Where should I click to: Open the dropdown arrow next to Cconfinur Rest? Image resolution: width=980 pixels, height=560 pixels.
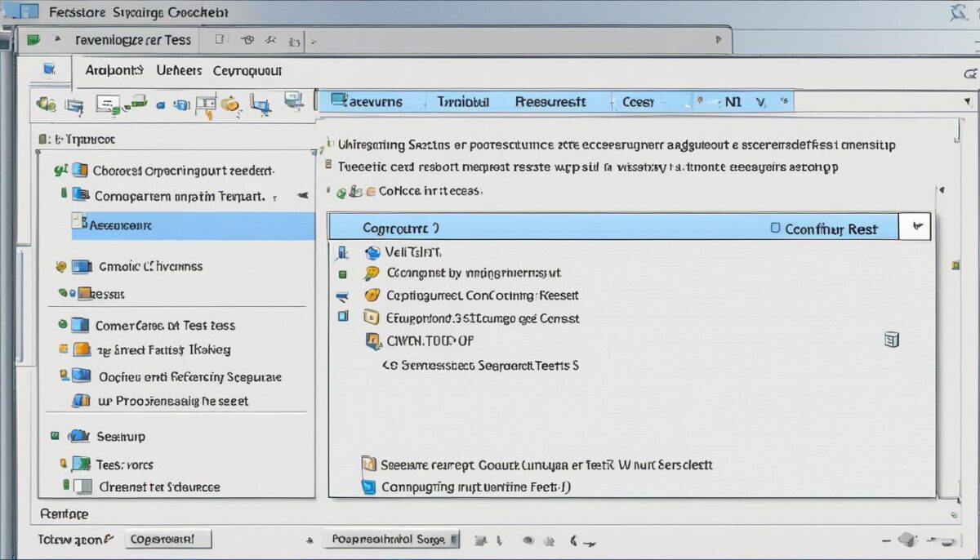click(915, 228)
